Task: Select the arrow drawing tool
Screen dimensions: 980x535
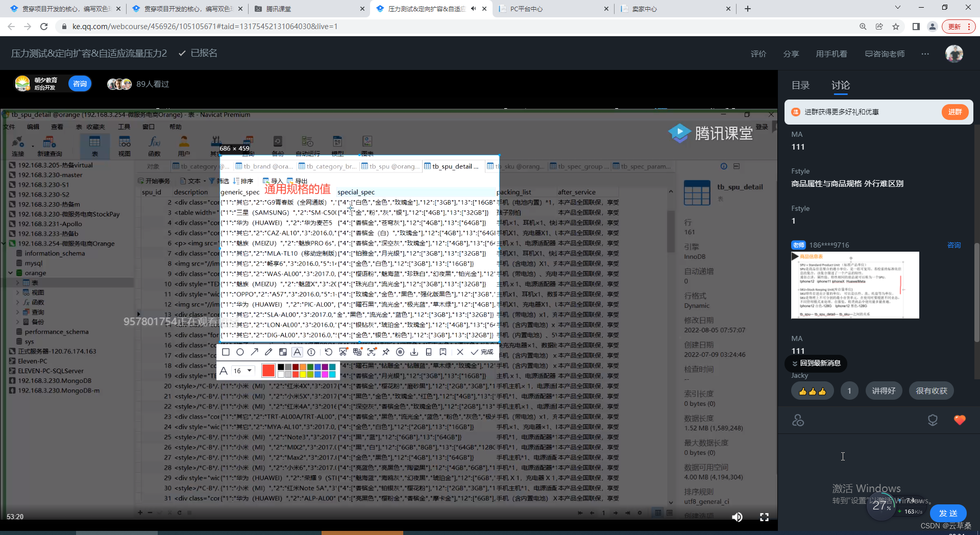Action: 254,352
